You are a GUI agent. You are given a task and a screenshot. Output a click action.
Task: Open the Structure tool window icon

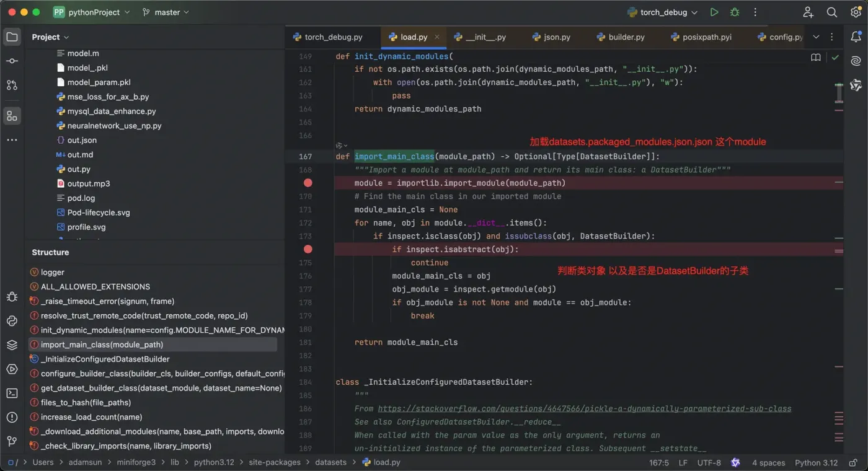12,116
